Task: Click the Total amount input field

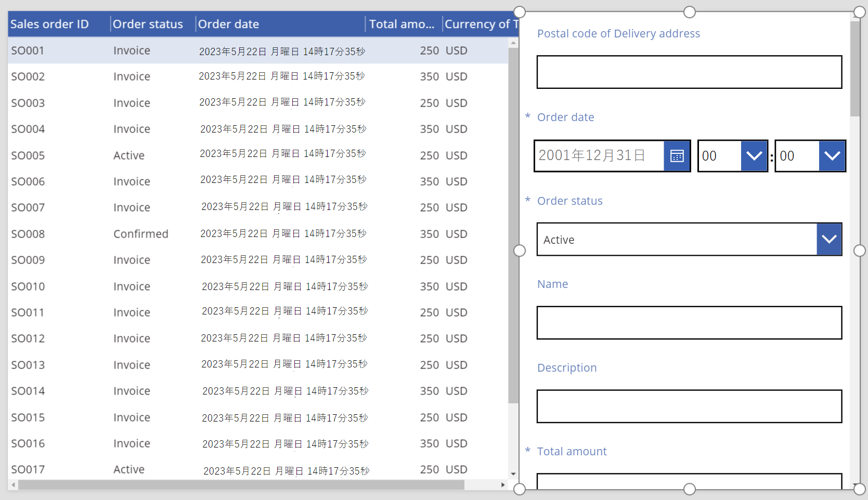Action: (x=689, y=481)
